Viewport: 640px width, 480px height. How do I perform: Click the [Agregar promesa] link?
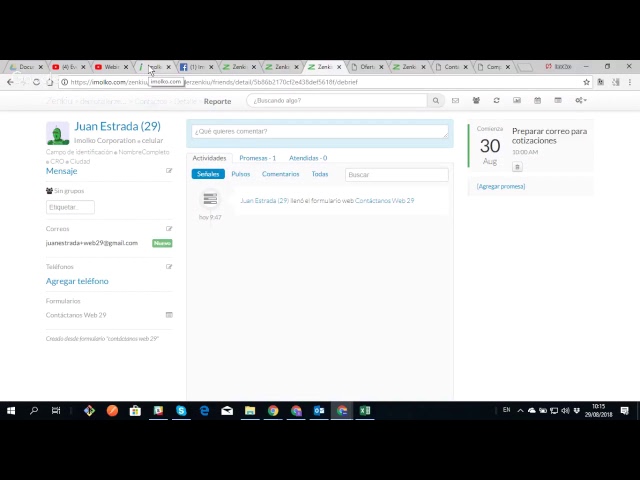point(501,187)
